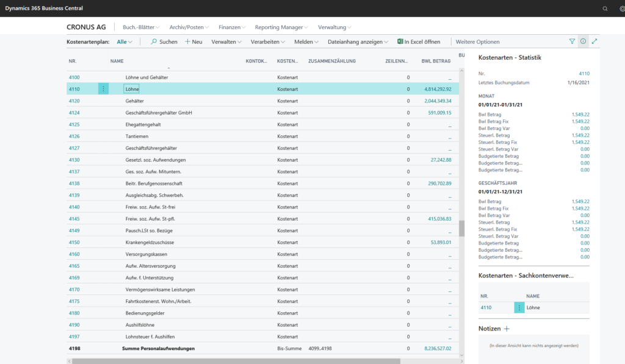
Task: Open row menu in Sachkontenverwendung list
Action: (519, 308)
